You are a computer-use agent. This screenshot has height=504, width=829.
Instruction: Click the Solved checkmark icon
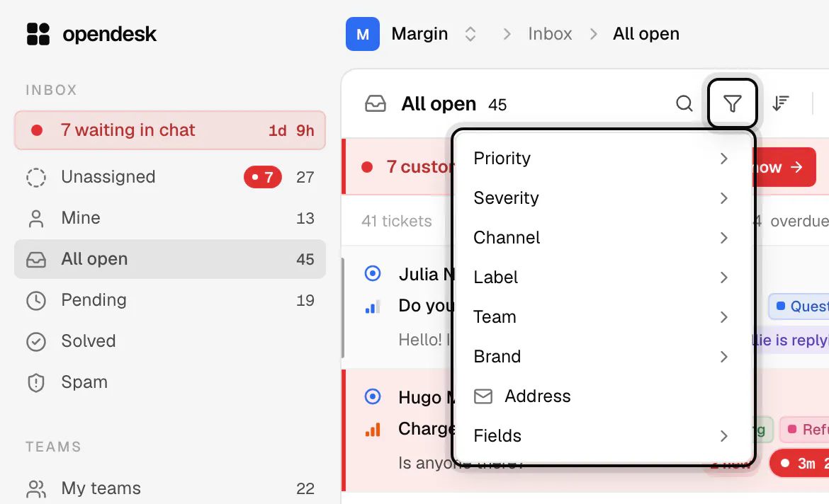(x=36, y=342)
